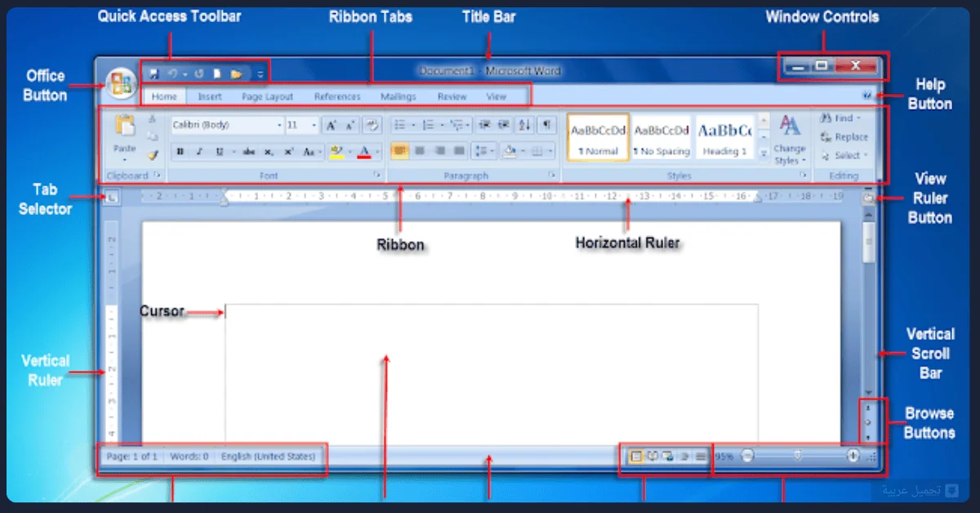The height and width of the screenshot is (513, 980).
Task: Open the Select dropdown in Editing
Action: tap(844, 155)
